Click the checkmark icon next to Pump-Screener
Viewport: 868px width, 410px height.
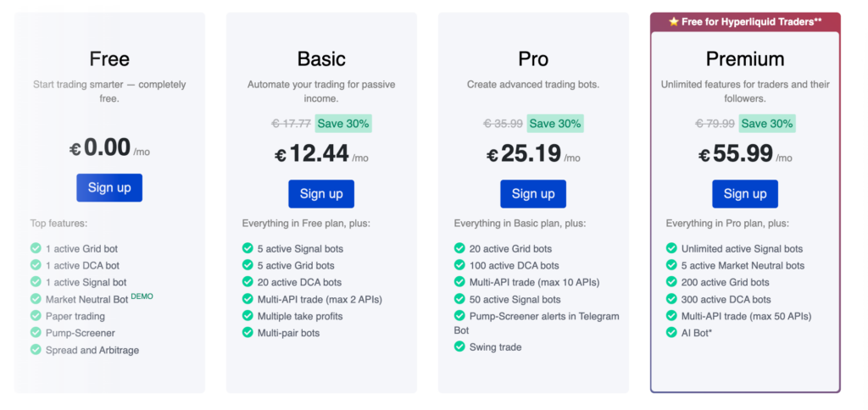(x=36, y=333)
